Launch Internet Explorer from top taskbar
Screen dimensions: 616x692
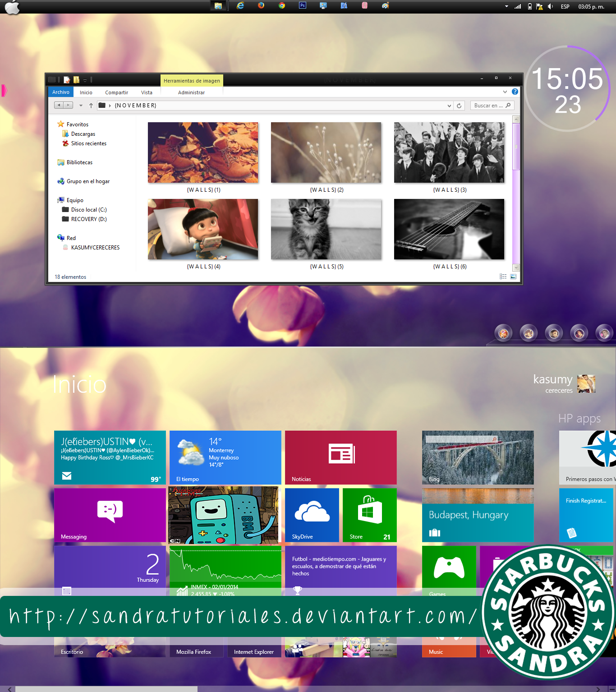(240, 5)
